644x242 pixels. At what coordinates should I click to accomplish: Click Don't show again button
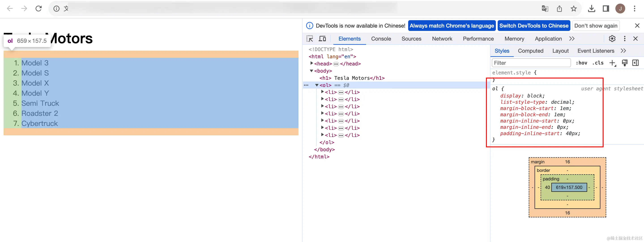pyautogui.click(x=595, y=26)
